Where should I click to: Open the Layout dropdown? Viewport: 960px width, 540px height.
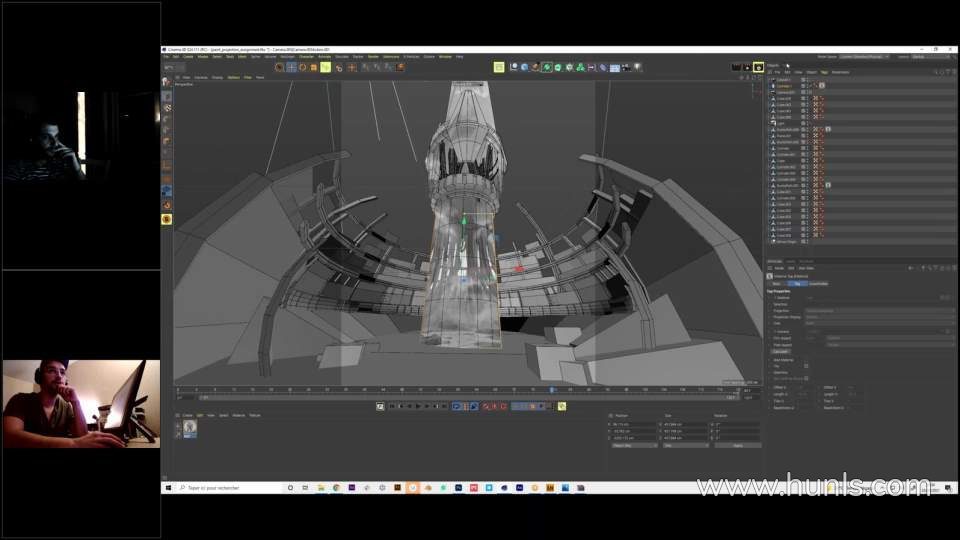click(x=929, y=57)
